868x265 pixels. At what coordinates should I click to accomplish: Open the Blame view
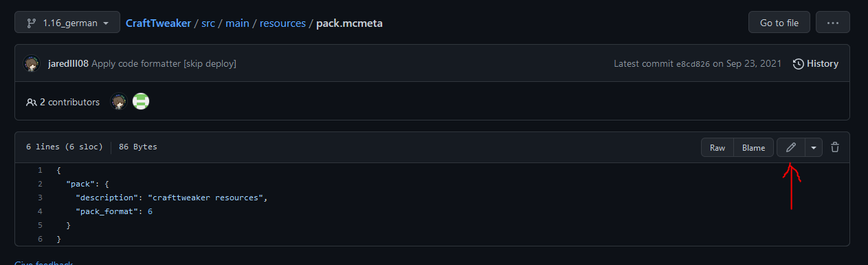pyautogui.click(x=753, y=147)
